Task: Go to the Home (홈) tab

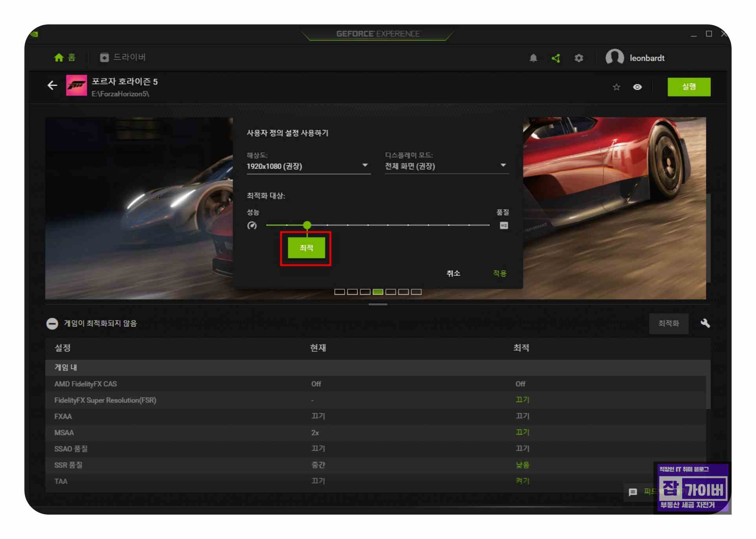Action: click(65, 57)
